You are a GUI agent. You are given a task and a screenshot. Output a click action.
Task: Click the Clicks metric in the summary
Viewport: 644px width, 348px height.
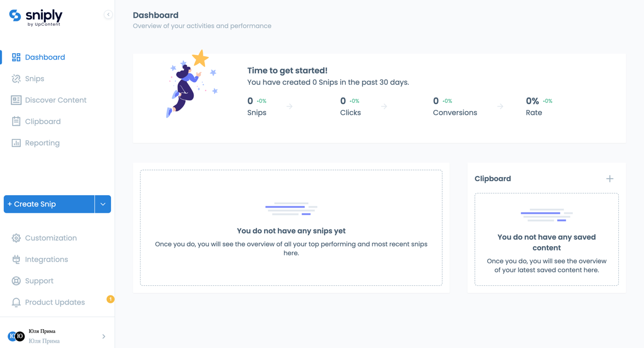coord(350,106)
